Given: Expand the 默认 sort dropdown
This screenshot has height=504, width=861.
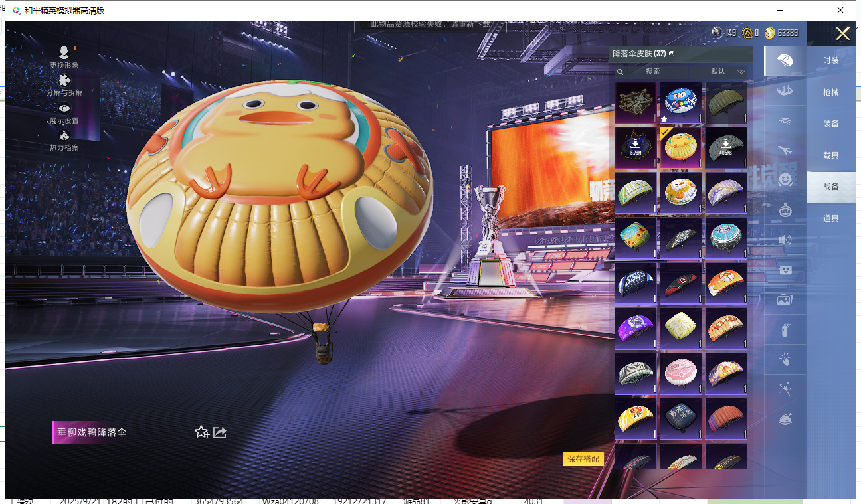Looking at the screenshot, I should pyautogui.click(x=727, y=72).
